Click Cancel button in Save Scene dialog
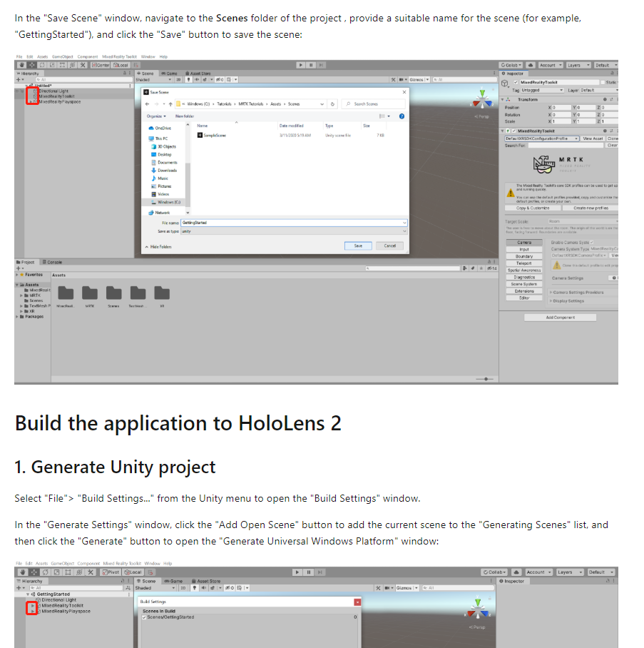 click(390, 246)
